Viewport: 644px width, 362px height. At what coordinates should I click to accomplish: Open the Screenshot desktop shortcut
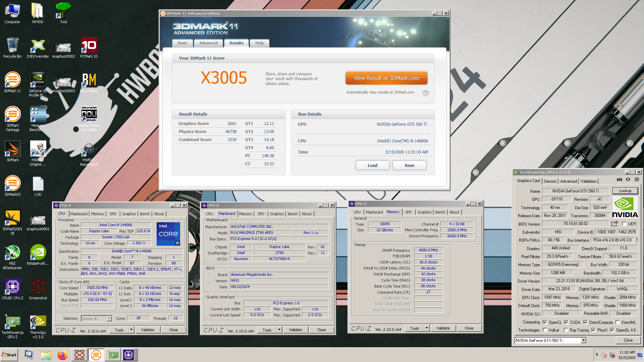pyautogui.click(x=38, y=290)
